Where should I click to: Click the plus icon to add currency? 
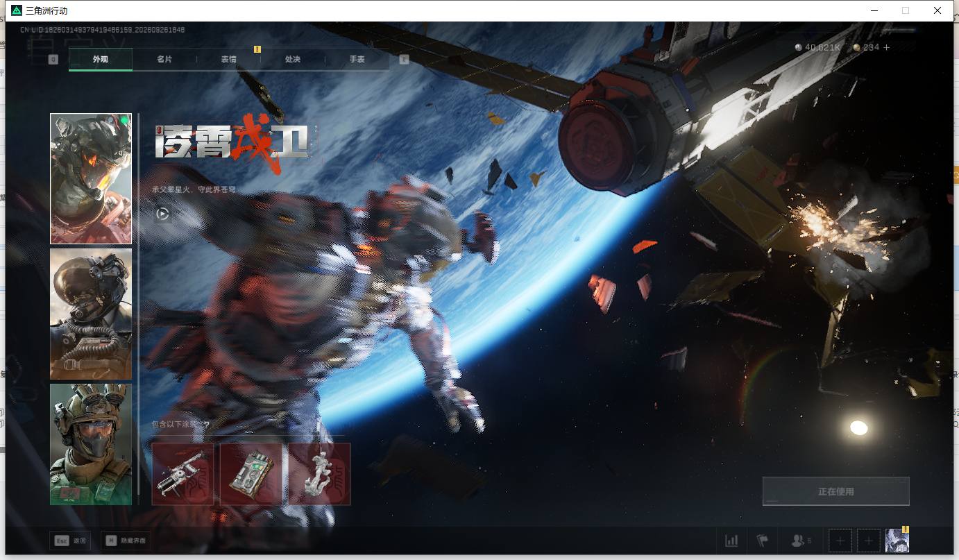tap(886, 47)
